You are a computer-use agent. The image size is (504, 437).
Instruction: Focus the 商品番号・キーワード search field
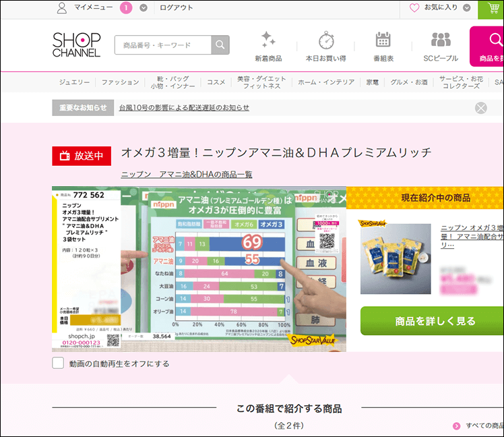[x=163, y=45]
